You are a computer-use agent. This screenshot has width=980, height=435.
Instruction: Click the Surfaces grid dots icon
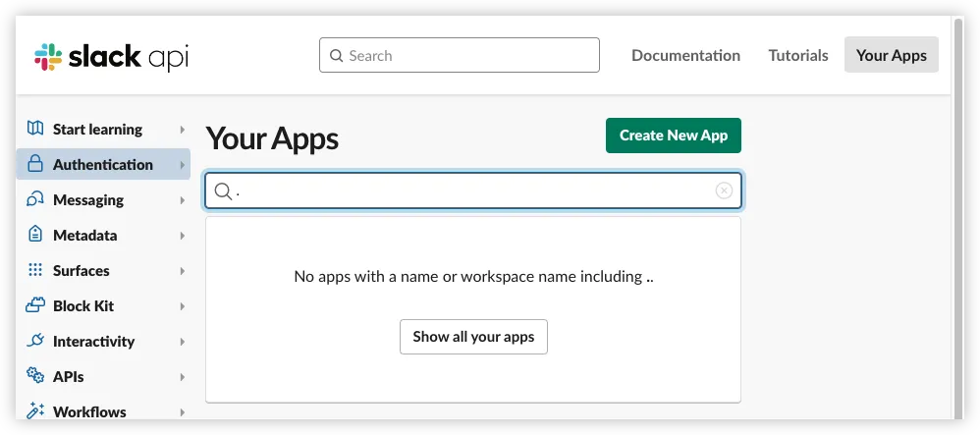(x=35, y=270)
